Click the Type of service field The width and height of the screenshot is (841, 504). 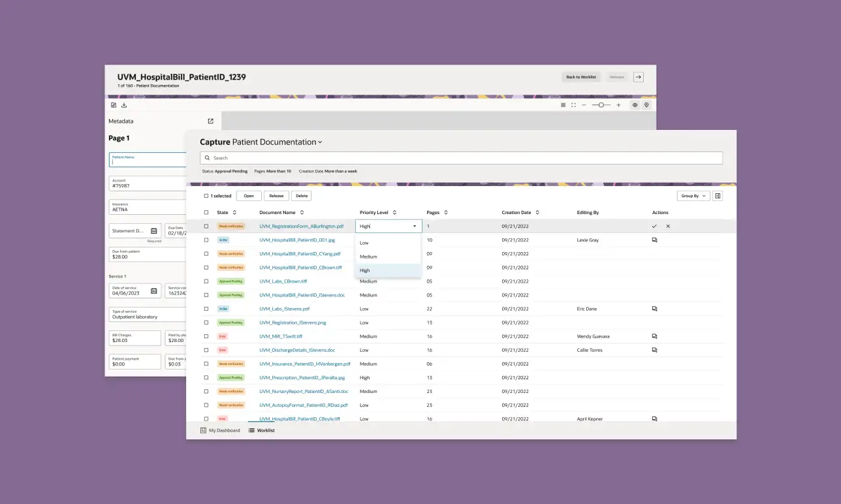(148, 314)
